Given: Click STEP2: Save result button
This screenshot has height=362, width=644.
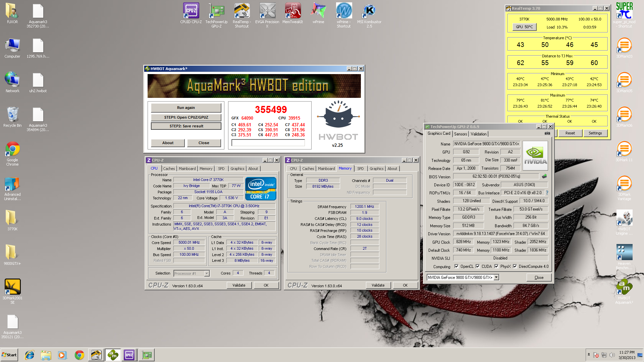Looking at the screenshot, I should (186, 126).
